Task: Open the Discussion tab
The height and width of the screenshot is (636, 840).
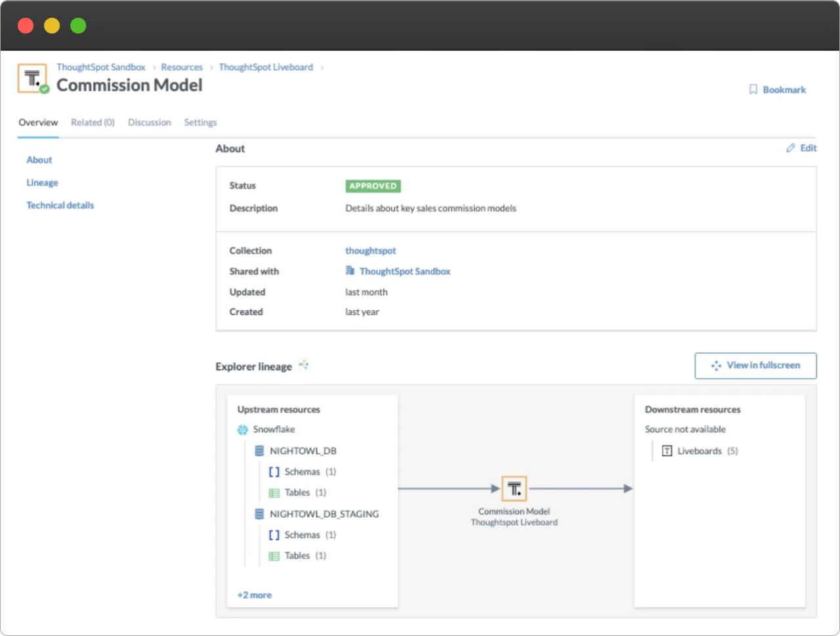Action: point(150,123)
